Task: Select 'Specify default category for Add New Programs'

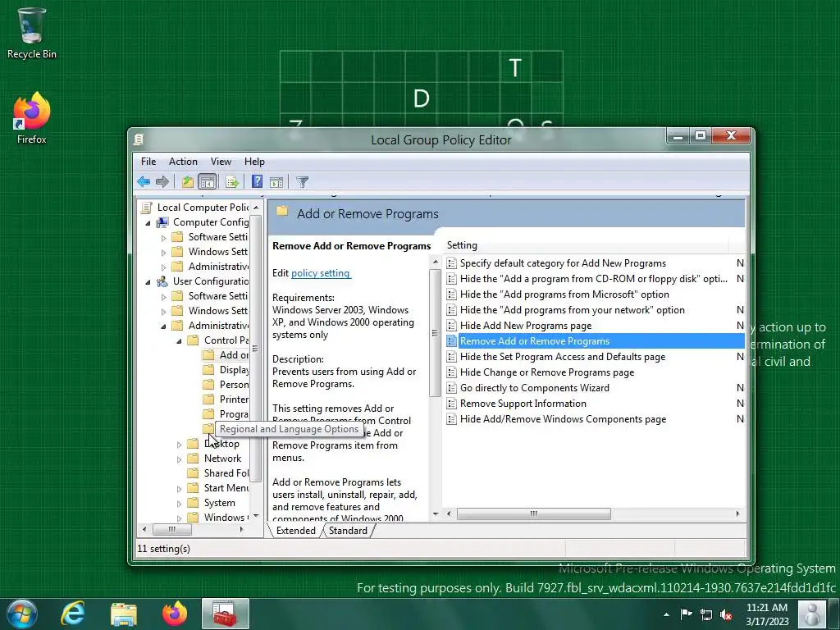Action: (x=563, y=263)
